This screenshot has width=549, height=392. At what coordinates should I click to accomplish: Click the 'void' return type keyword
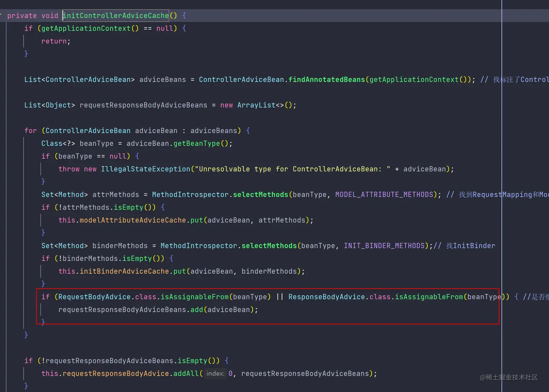(50, 16)
